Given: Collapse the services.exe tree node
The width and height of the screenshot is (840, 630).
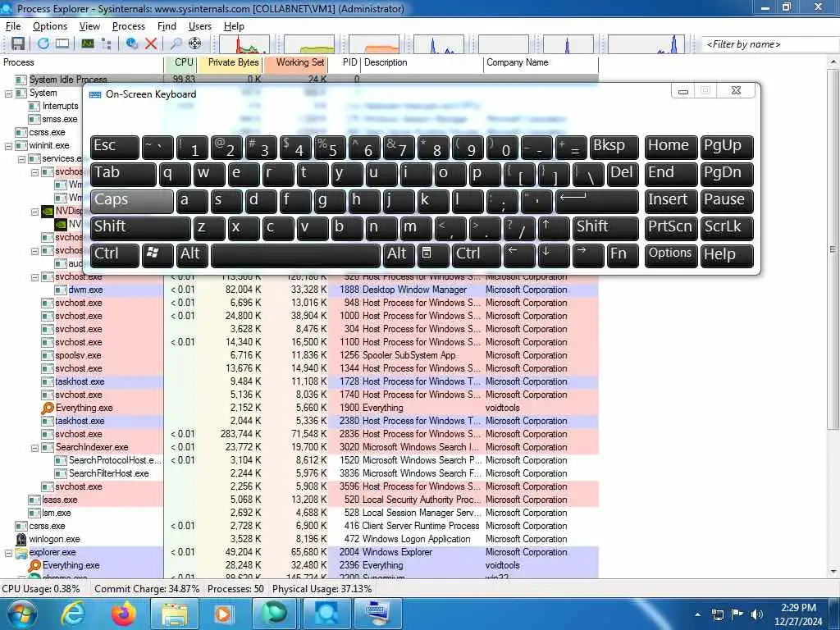Looking at the screenshot, I should [x=21, y=159].
